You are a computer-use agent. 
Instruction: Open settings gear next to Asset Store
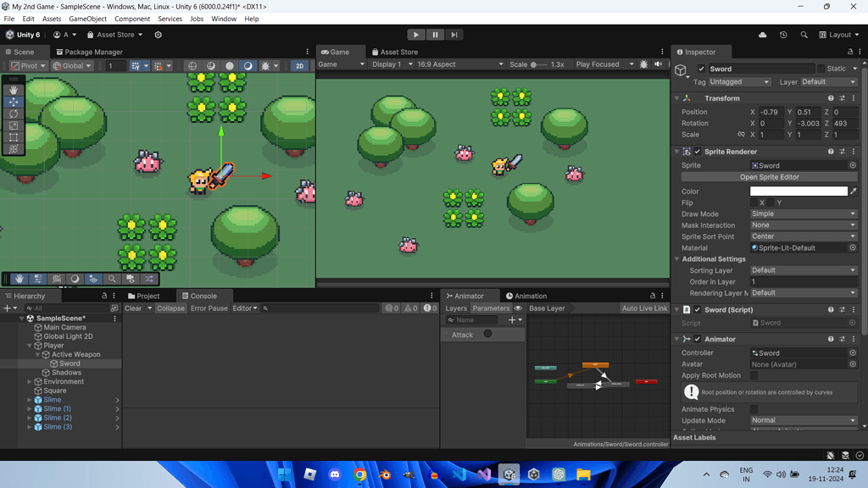(159, 34)
